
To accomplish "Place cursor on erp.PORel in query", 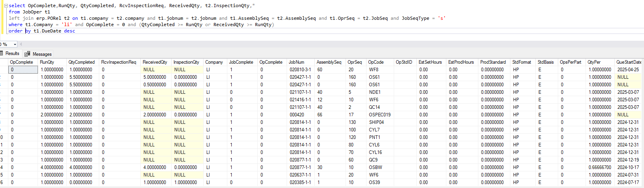I will [49, 18].
